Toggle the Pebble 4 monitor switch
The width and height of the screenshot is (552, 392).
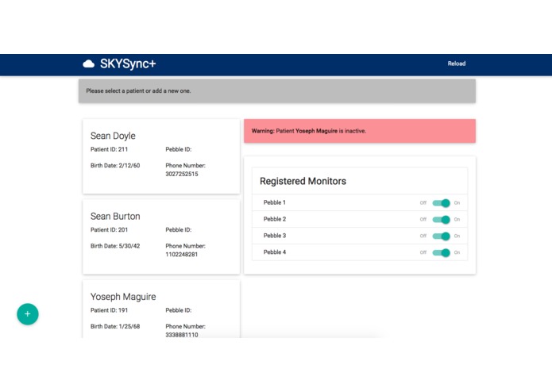[x=441, y=252]
